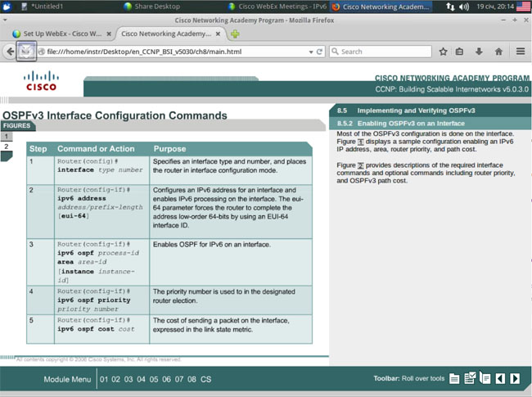Click the Figure 2 link in text
The width and height of the screenshot is (532, 397).
pyautogui.click(x=361, y=165)
